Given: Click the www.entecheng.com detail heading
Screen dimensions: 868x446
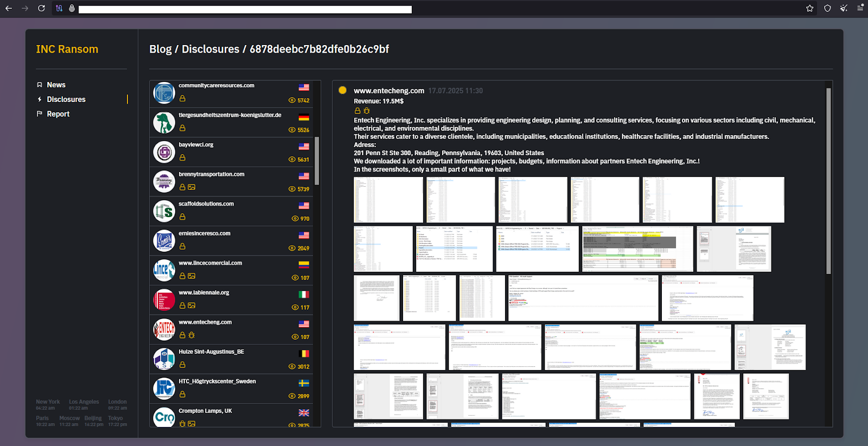Looking at the screenshot, I should click(389, 91).
